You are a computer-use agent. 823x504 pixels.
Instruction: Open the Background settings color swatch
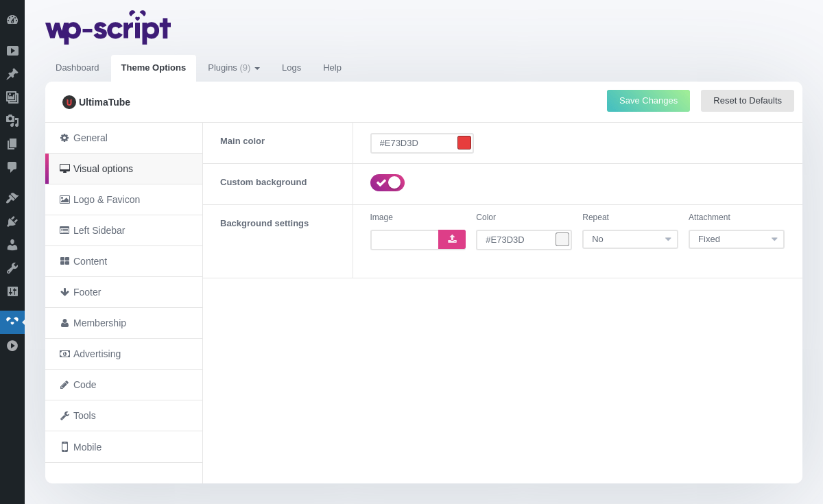(562, 239)
